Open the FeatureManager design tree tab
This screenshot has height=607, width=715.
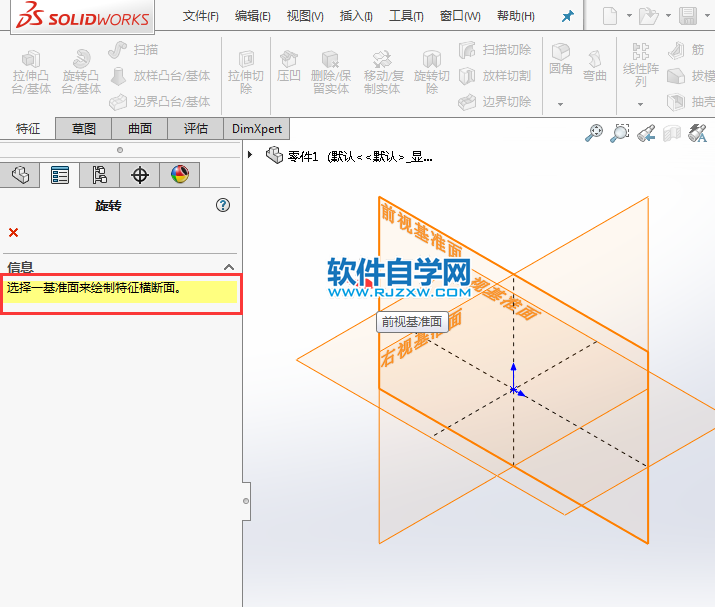(x=20, y=175)
